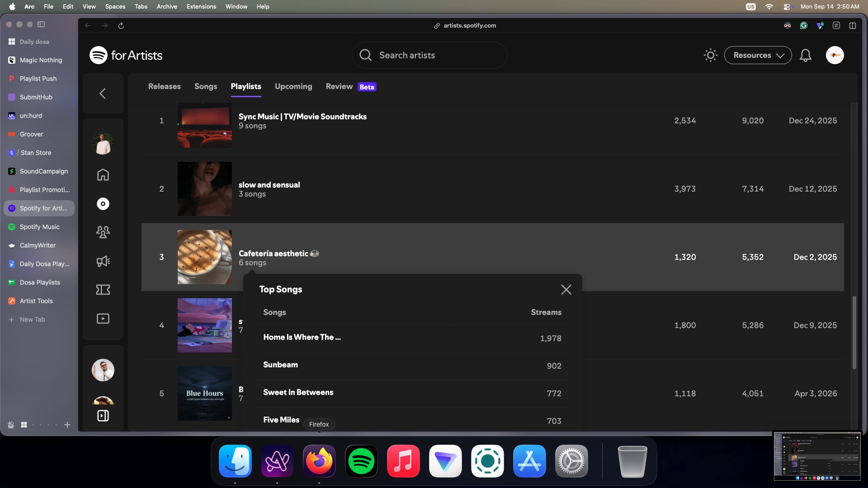The image size is (868, 488).
Task: Open the Video play icon in sidebar
Action: coord(103,319)
